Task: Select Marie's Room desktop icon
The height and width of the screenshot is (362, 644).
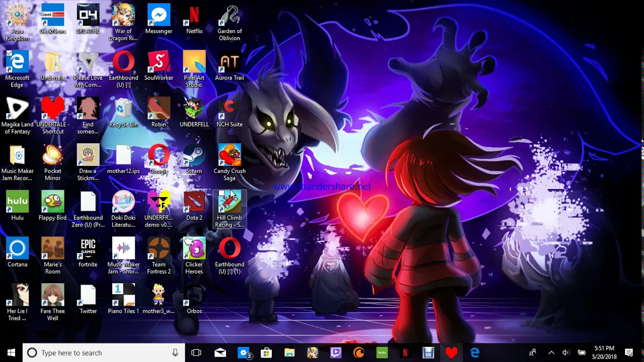Action: (52, 256)
